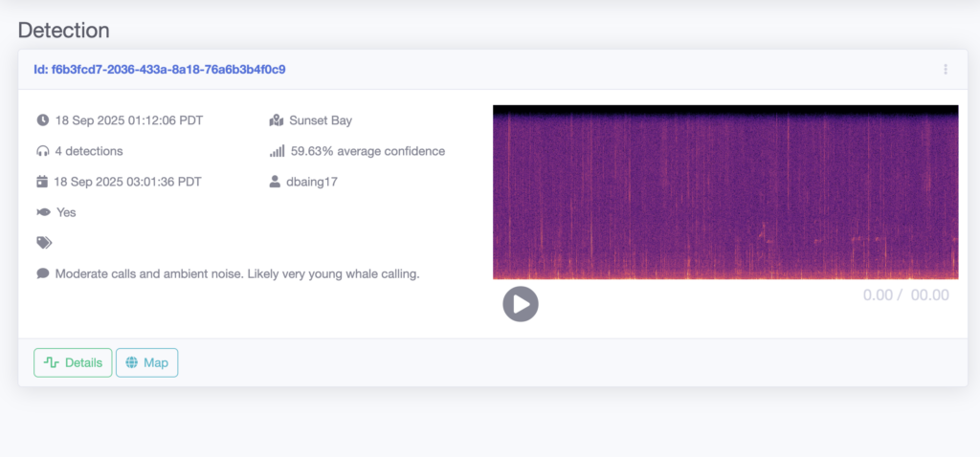Image resolution: width=980 pixels, height=457 pixels.
Task: Click the 59.63% average confidence text
Action: 367,151
